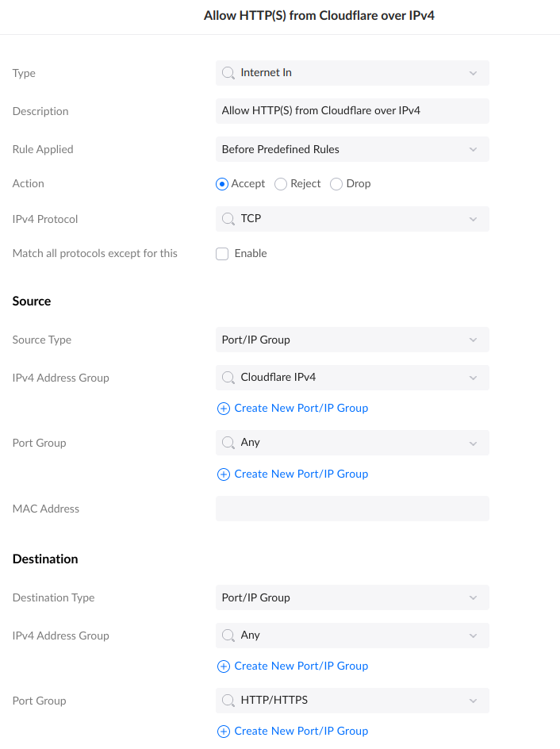Click the search icon in IPv4 Protocol field
This screenshot has height=749, width=560.
coord(228,219)
